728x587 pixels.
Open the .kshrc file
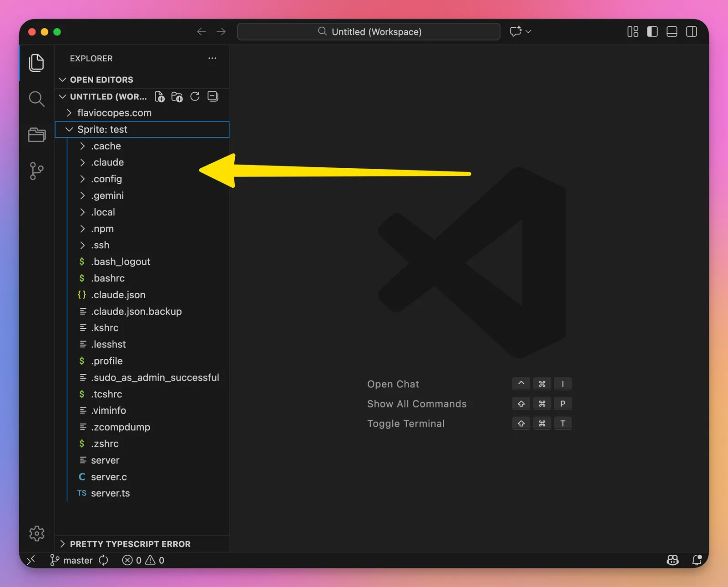[x=142, y=328]
